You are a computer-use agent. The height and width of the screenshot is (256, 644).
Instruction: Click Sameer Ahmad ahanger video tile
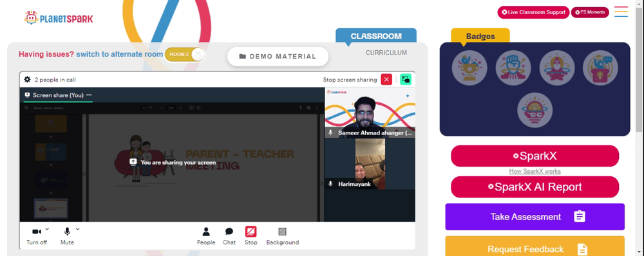pos(370,113)
